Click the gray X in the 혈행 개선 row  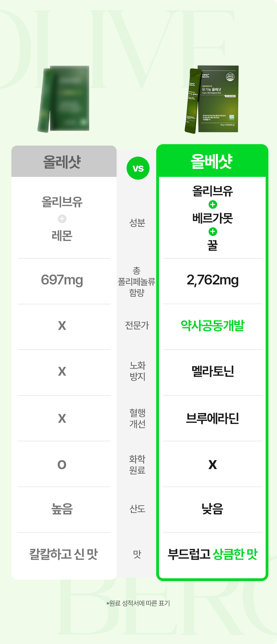tap(62, 418)
